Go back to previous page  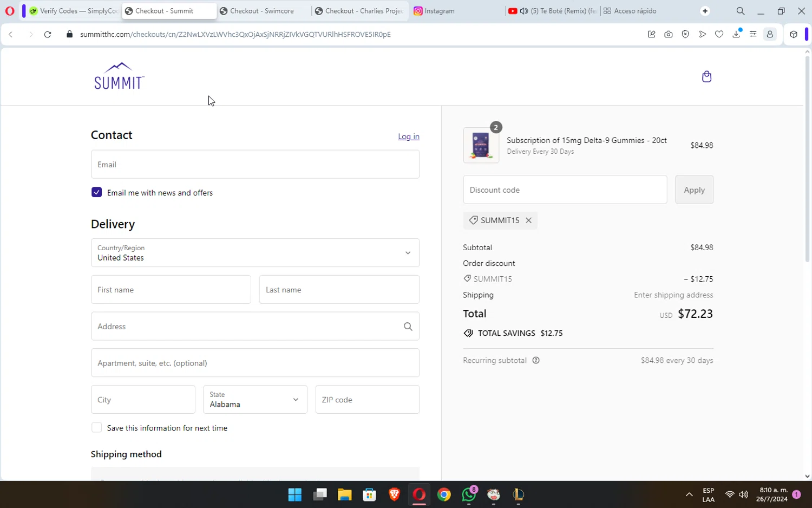11,34
